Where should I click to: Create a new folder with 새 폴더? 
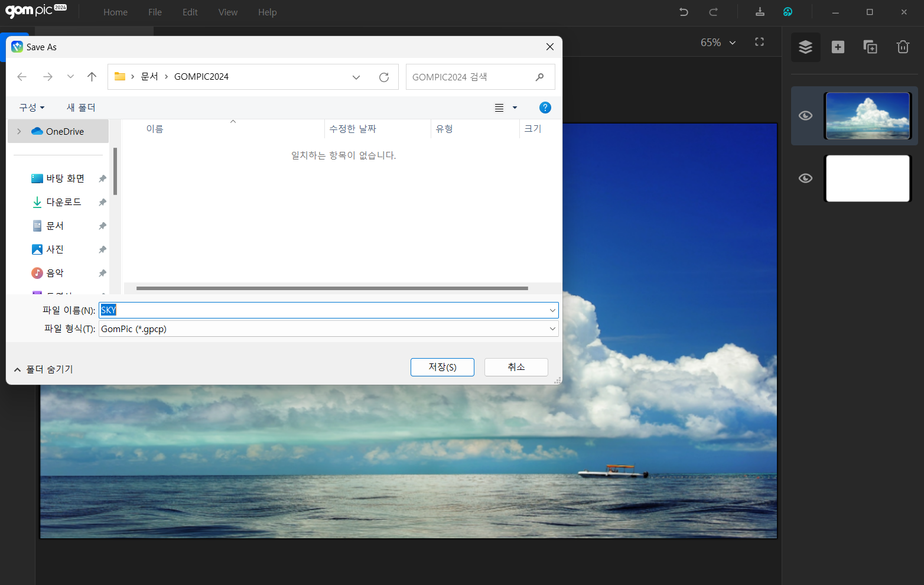(80, 107)
